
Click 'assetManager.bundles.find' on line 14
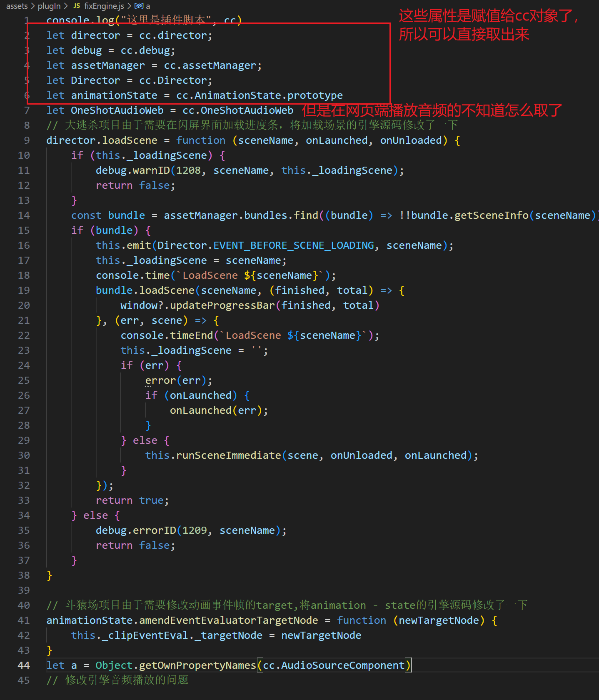coord(241,215)
